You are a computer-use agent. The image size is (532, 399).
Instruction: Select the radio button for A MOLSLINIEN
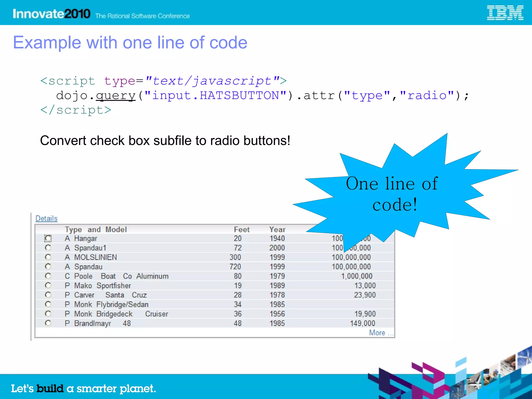pos(48,257)
